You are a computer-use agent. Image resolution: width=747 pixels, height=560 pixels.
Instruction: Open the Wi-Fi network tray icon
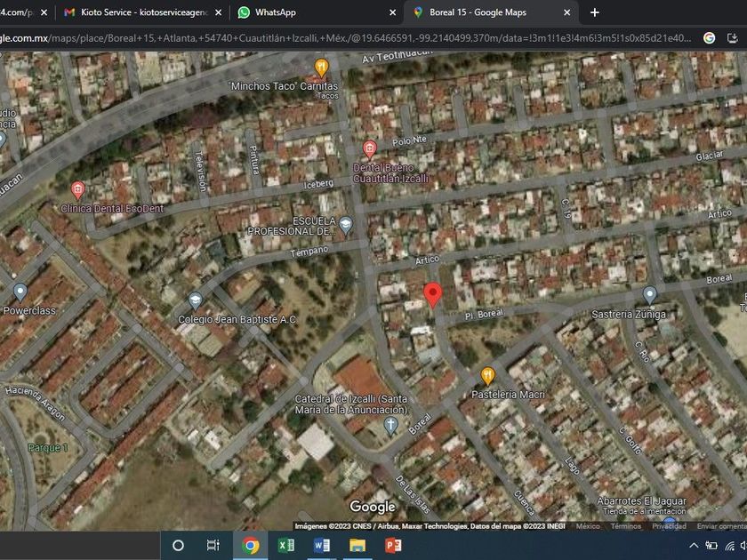click(x=729, y=546)
